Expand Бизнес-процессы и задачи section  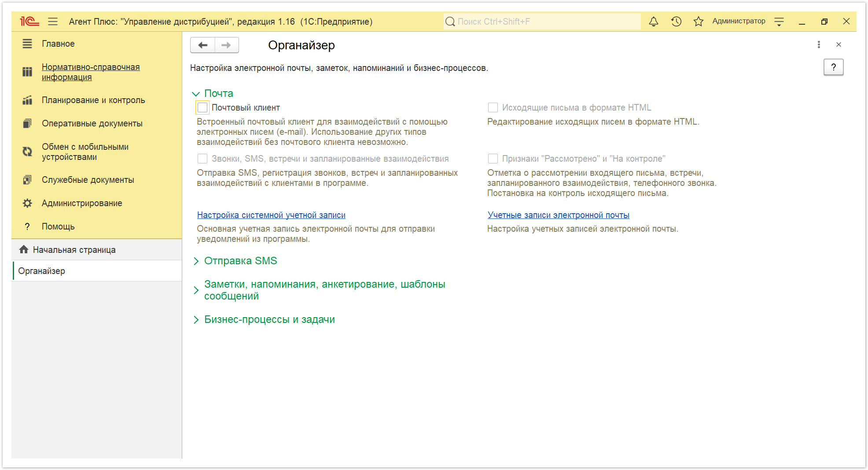[x=196, y=320]
